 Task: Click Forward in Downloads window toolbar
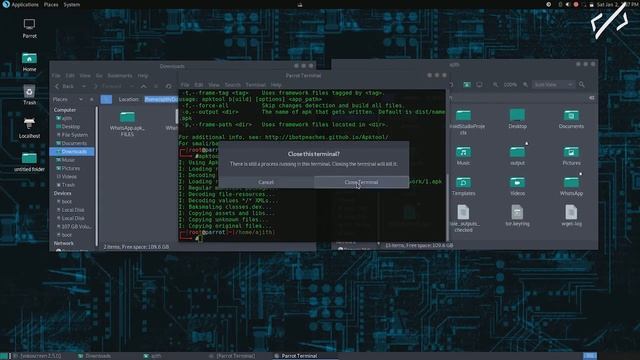[108, 87]
